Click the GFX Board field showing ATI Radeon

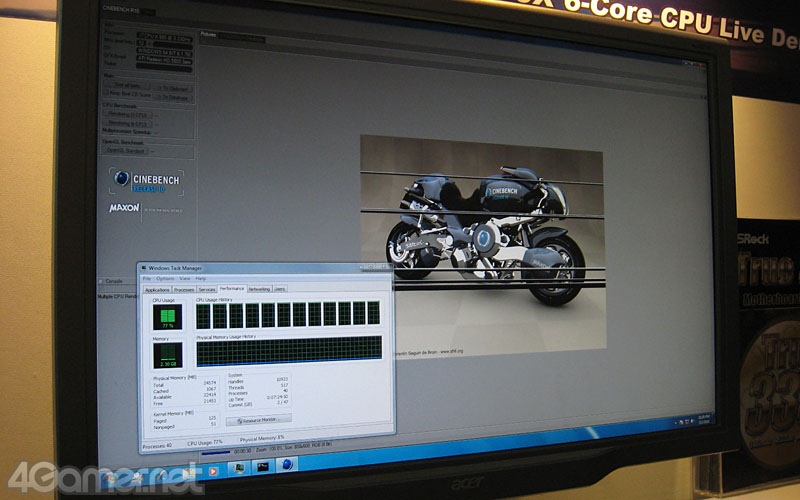pos(164,59)
